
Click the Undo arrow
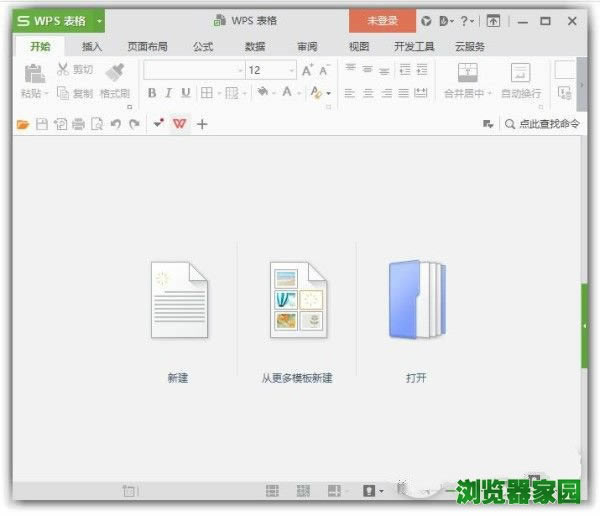tap(116, 124)
